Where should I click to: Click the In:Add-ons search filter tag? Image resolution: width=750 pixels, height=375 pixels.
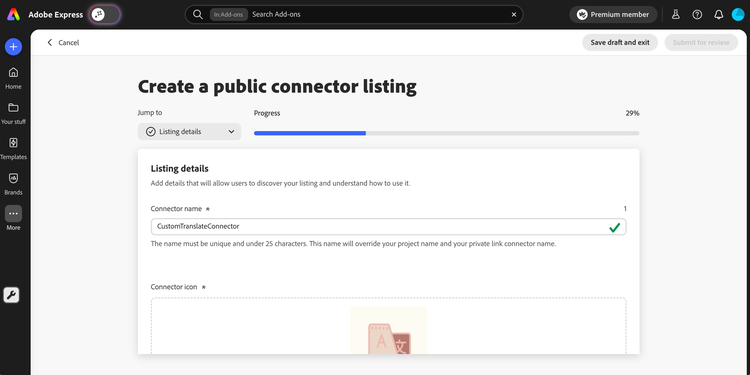[229, 14]
